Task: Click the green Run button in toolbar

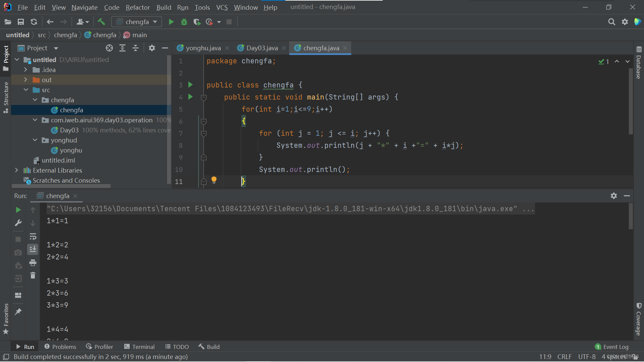Action: pos(171,22)
